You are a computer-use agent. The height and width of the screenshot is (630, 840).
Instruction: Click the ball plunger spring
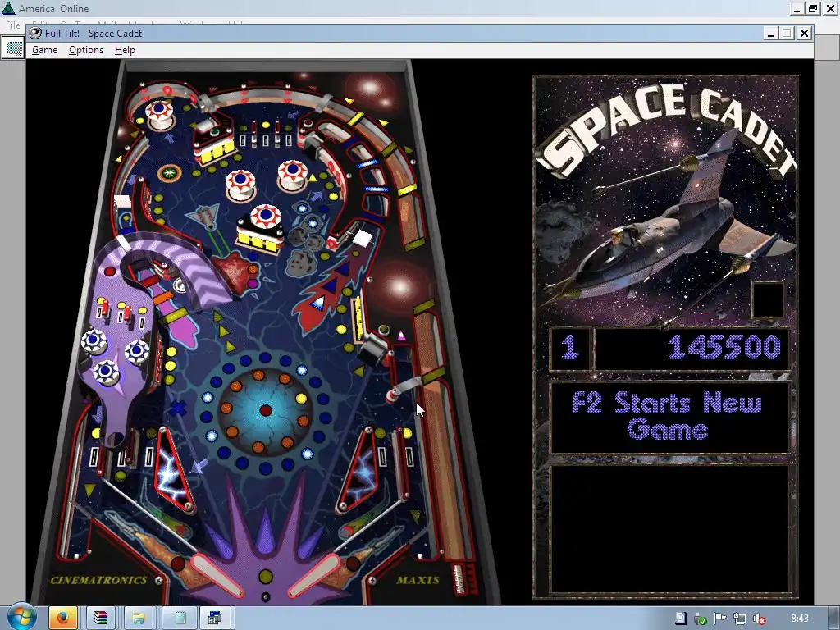point(459,578)
